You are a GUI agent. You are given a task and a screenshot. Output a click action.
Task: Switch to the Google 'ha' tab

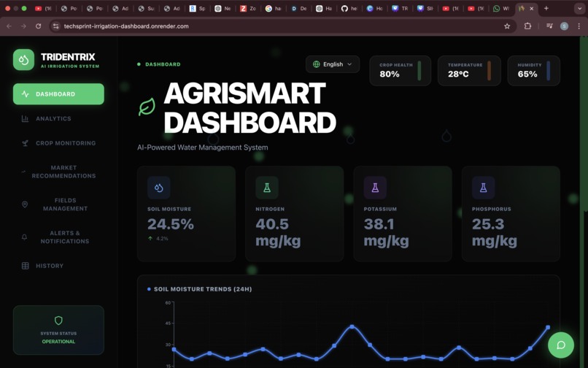pyautogui.click(x=273, y=8)
